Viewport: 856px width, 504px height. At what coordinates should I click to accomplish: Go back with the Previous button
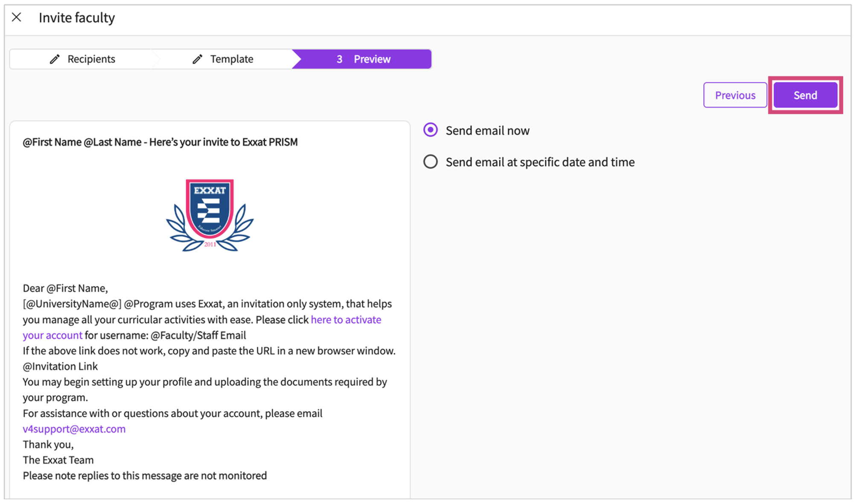[735, 95]
